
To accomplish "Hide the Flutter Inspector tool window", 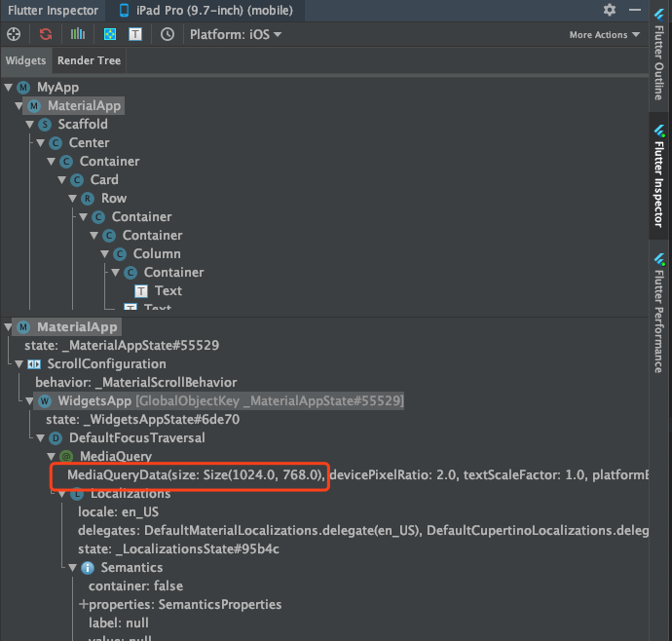I will click(x=635, y=10).
